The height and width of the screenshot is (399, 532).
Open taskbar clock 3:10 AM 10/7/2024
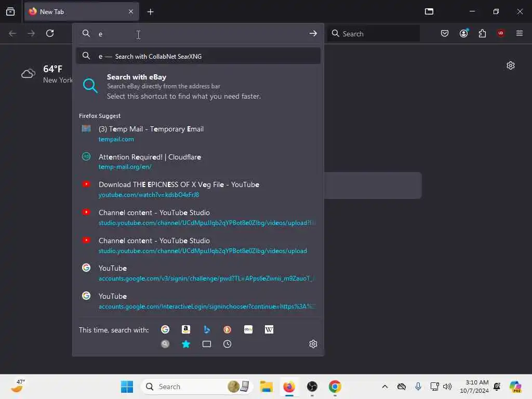(474, 387)
